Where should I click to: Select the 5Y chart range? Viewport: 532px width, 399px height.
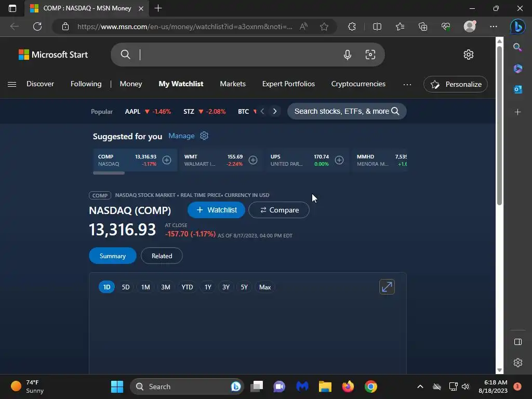tap(244, 287)
